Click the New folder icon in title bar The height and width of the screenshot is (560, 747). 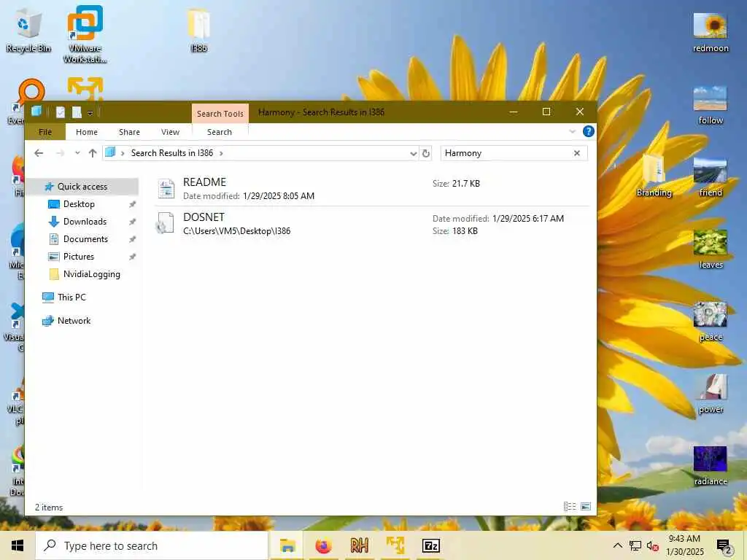tap(77, 112)
